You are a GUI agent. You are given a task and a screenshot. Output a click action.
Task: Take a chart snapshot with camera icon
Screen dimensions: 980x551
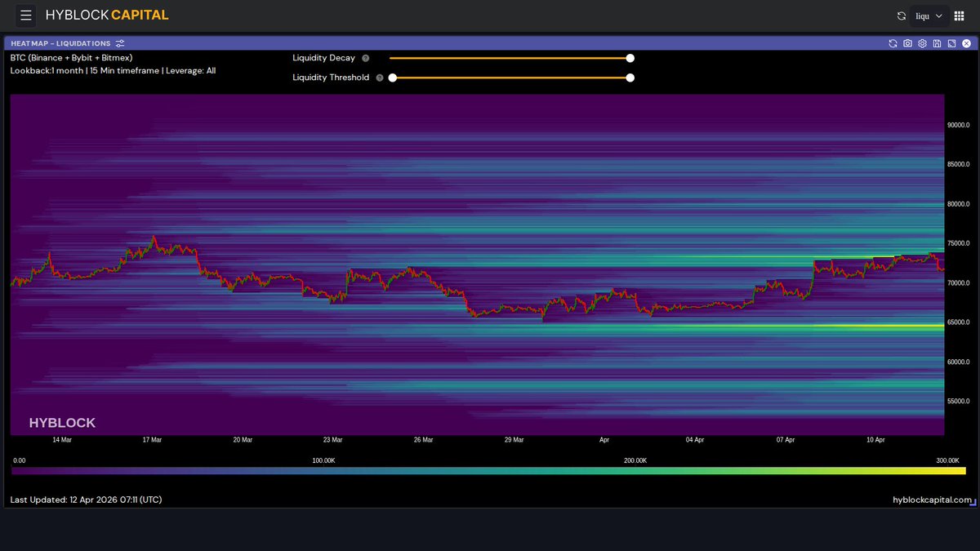point(907,43)
